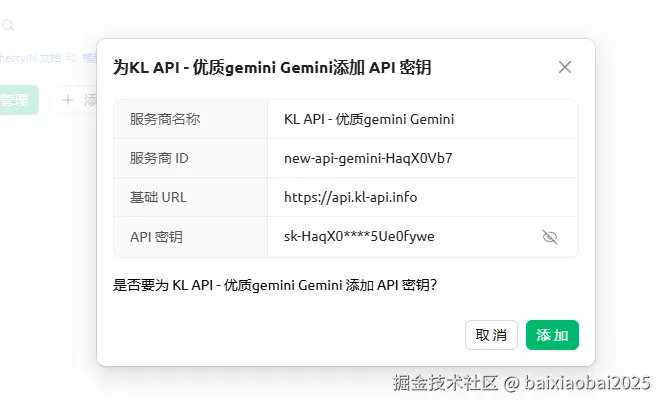Click the green 管理 button behind dialog
The height and width of the screenshot is (405, 663).
[19, 100]
